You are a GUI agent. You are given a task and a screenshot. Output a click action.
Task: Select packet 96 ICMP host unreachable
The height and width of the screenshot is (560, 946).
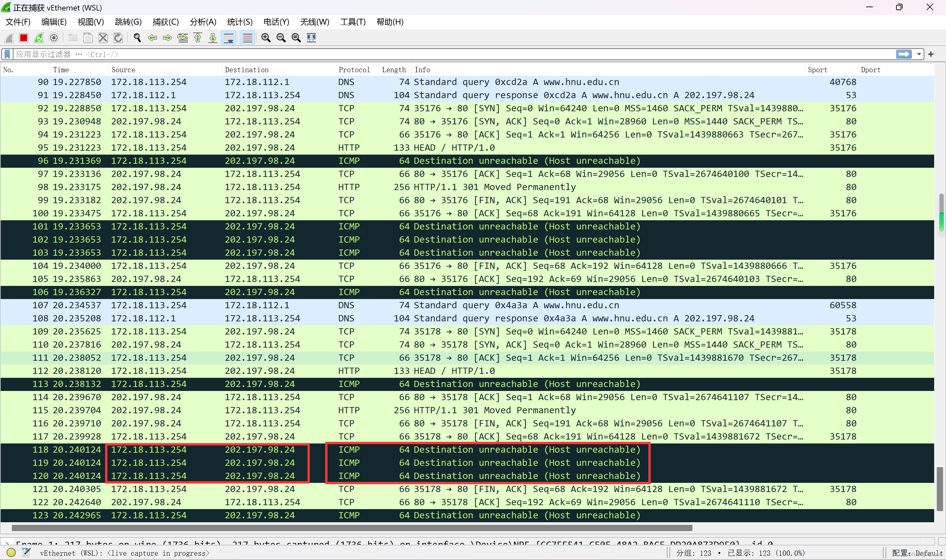pos(467,161)
